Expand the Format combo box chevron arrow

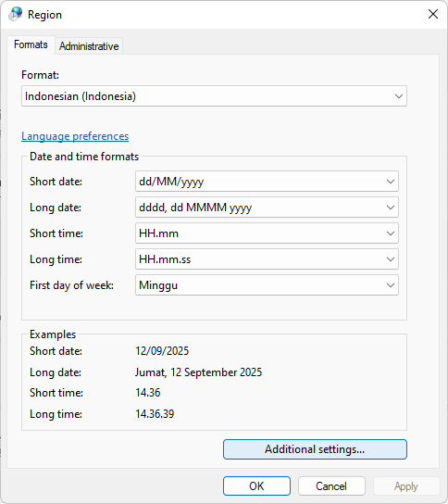click(x=399, y=96)
